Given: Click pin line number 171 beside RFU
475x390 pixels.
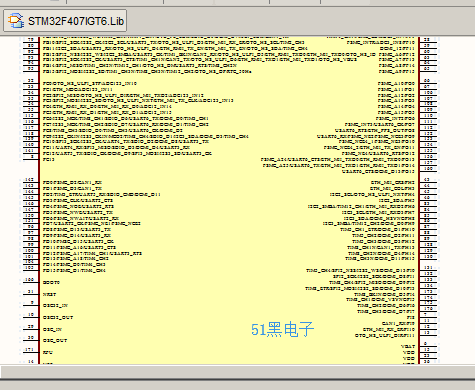Looking at the screenshot, I should (30, 349).
